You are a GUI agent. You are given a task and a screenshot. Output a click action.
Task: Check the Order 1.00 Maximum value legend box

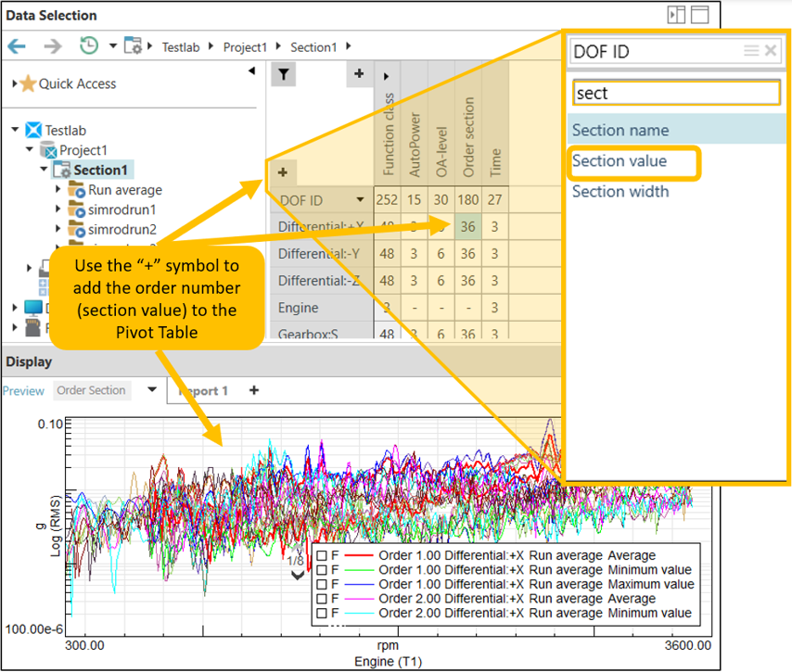point(321,585)
